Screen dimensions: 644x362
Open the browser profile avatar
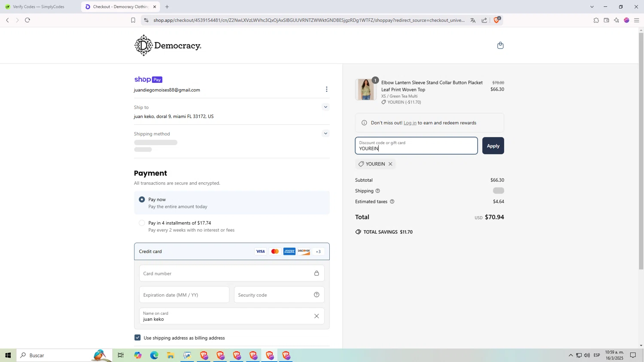pos(626,20)
